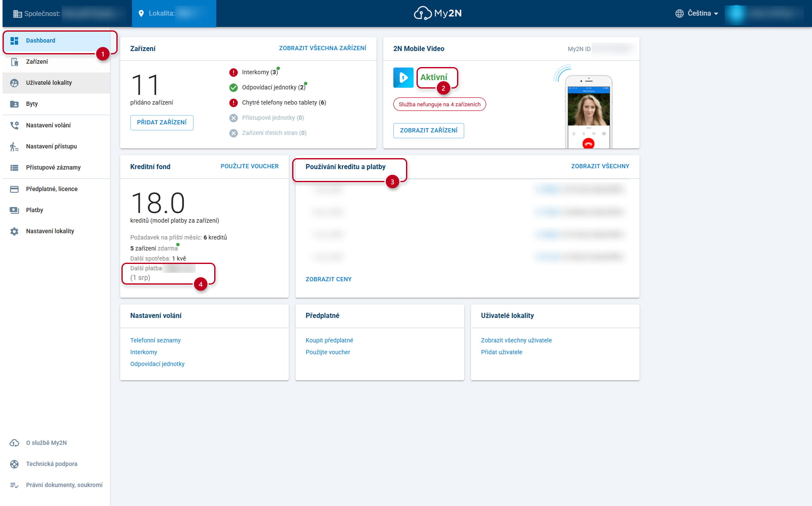Click the ZOBRAZIT CENY link

tap(328, 279)
